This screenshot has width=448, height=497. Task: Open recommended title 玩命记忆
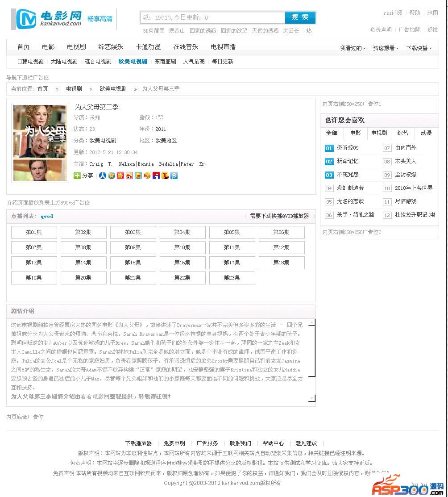click(x=348, y=161)
